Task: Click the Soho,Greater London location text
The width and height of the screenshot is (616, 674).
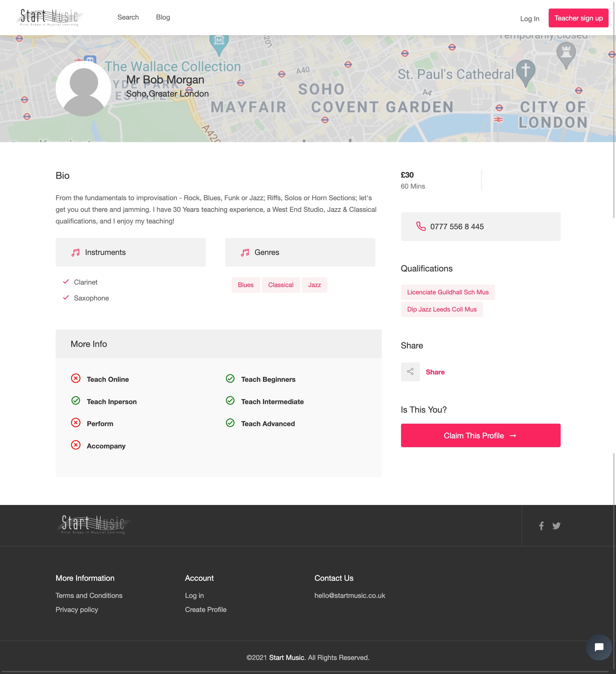Action: coord(167,94)
